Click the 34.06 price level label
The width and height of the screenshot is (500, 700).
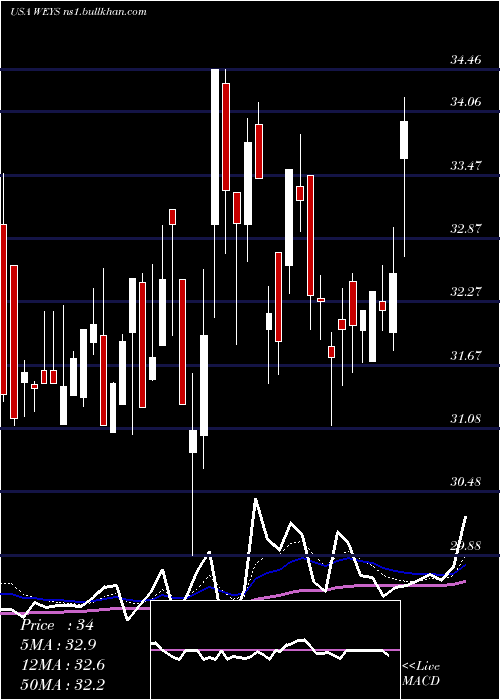click(x=466, y=102)
